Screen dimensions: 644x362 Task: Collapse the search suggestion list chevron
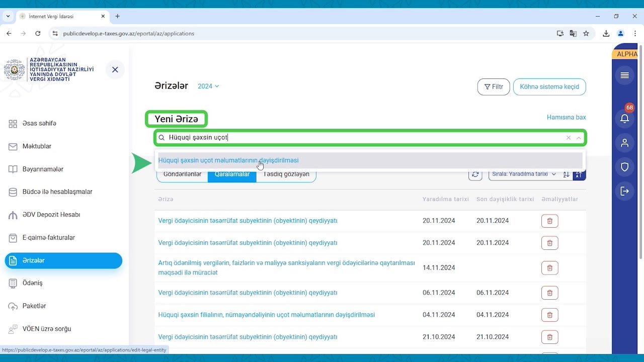579,138
